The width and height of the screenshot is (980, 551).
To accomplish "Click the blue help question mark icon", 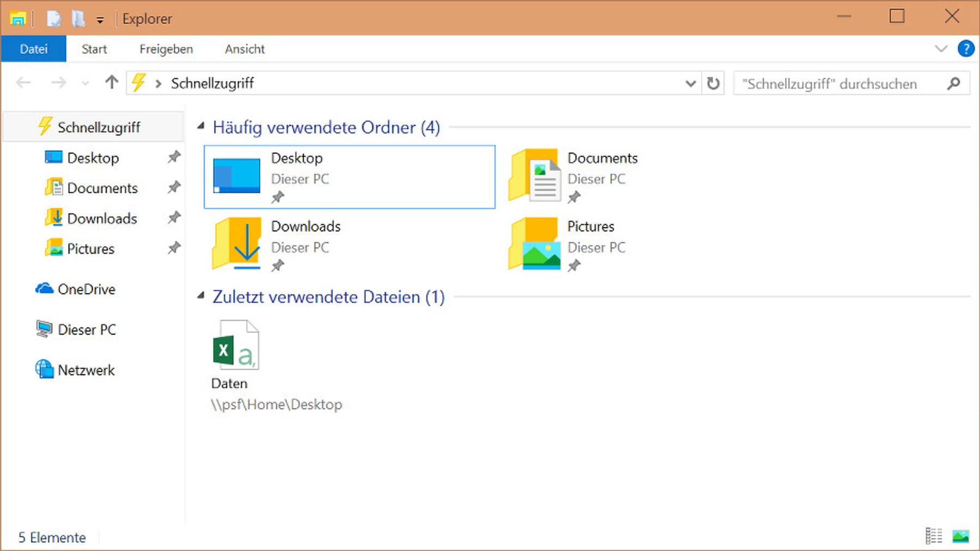I will click(966, 48).
